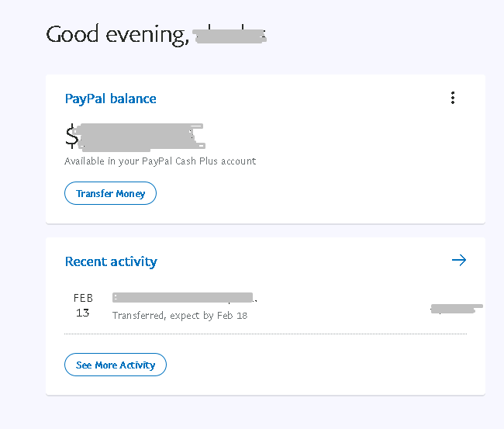The height and width of the screenshot is (429, 504).
Task: Click the redacted user name in the greeting
Action: point(230,36)
